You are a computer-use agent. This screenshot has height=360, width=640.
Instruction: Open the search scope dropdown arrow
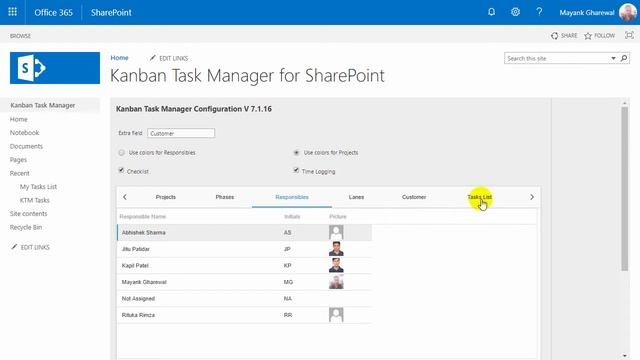[x=613, y=58]
